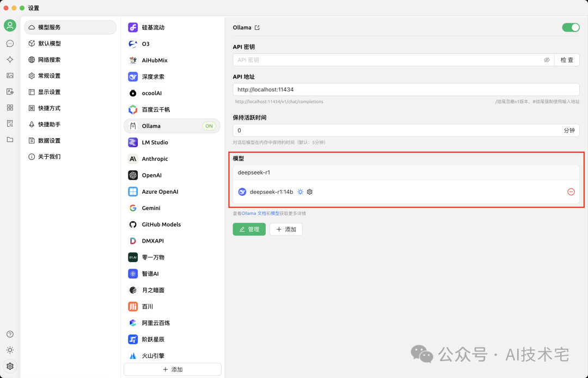Screen dimensions: 588x378
Task: Click the user avatar icon
Action: (x=10, y=26)
